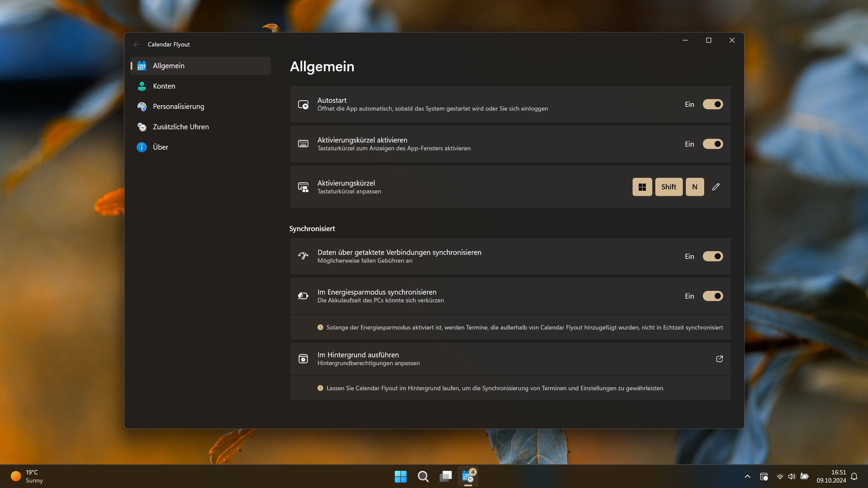Image resolution: width=868 pixels, height=488 pixels.
Task: Click the Zusätzliche Uhren clock icon
Action: pos(142,127)
